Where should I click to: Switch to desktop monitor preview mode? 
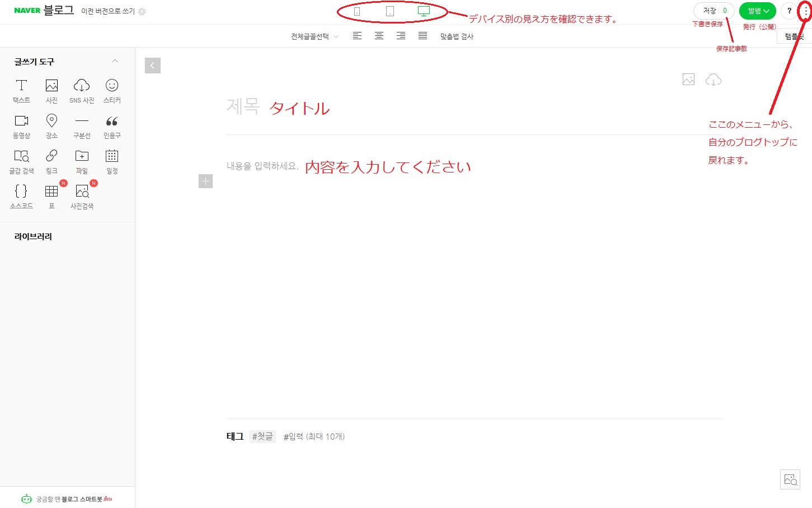424,11
